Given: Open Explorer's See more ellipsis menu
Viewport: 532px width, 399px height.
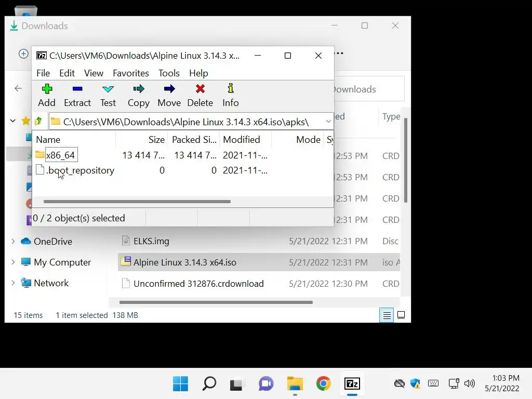Looking at the screenshot, I should tap(339, 54).
